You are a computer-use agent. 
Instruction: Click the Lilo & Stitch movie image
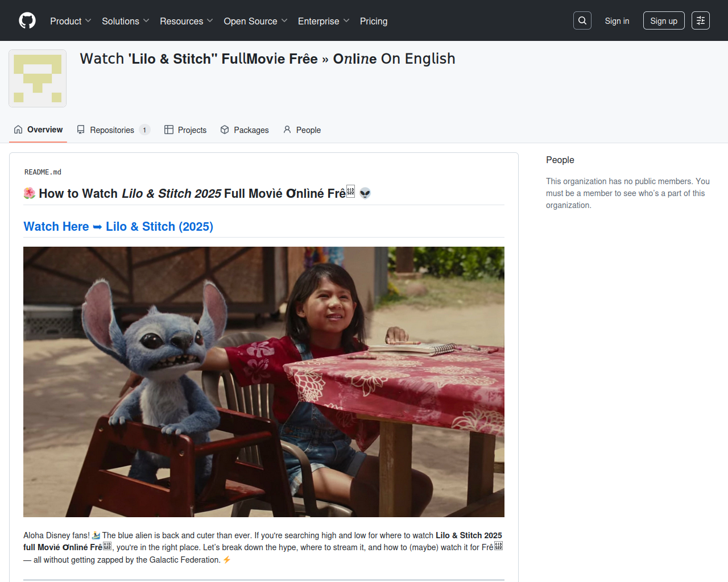pyautogui.click(x=264, y=382)
